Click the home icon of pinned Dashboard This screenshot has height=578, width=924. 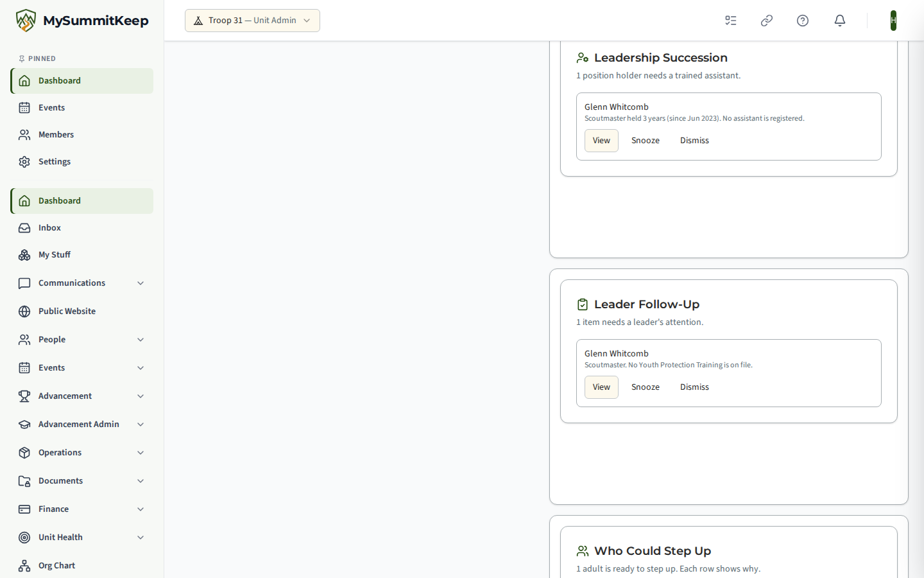click(24, 81)
